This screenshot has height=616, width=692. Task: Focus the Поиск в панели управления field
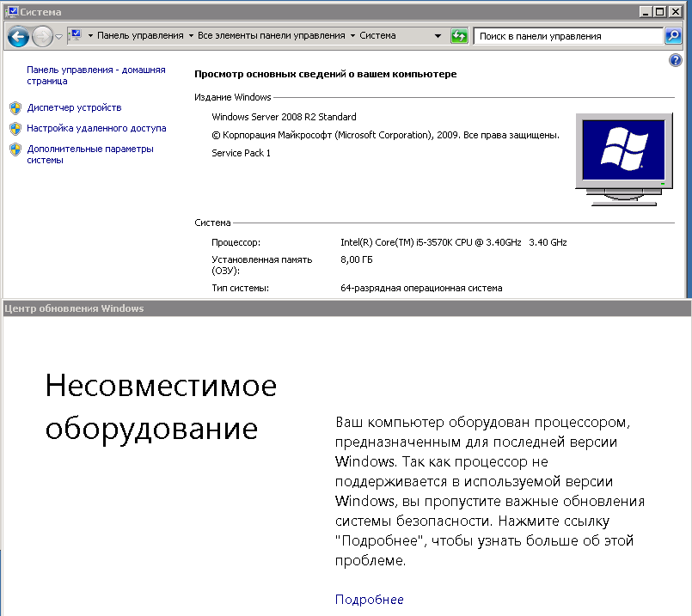coord(568,36)
